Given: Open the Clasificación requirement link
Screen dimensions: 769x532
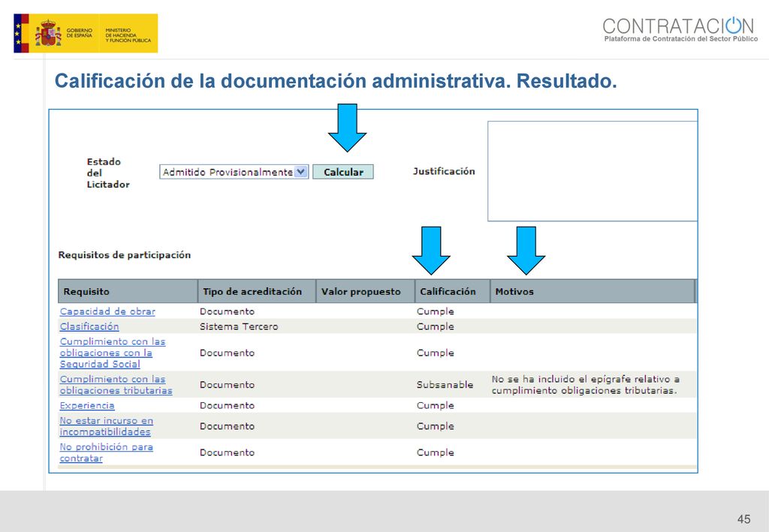Looking at the screenshot, I should click(89, 326).
